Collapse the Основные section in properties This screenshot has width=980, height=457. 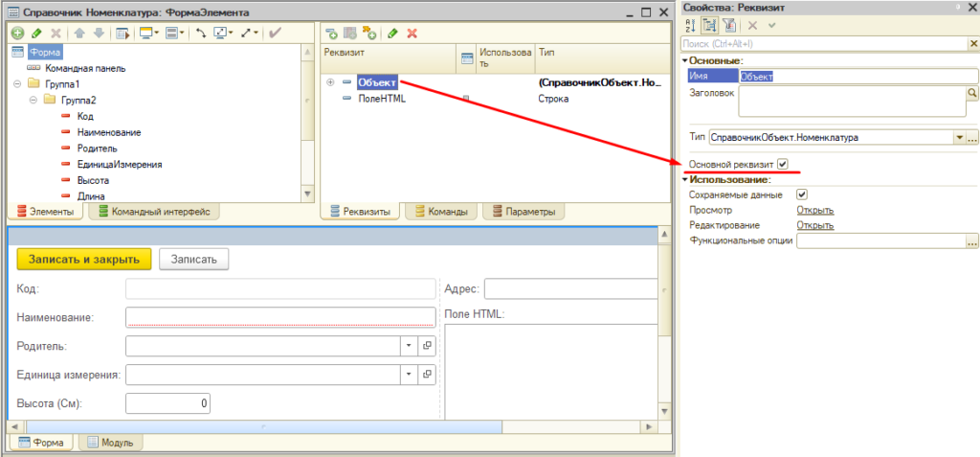685,60
